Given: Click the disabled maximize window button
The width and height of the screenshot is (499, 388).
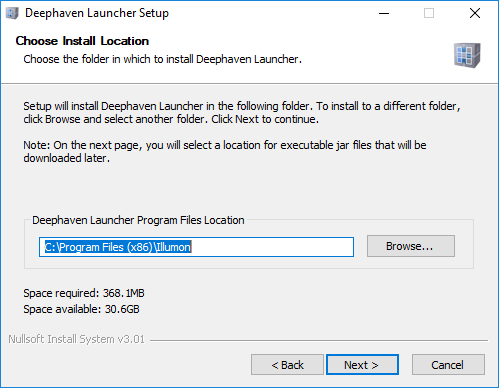Looking at the screenshot, I should coord(429,13).
